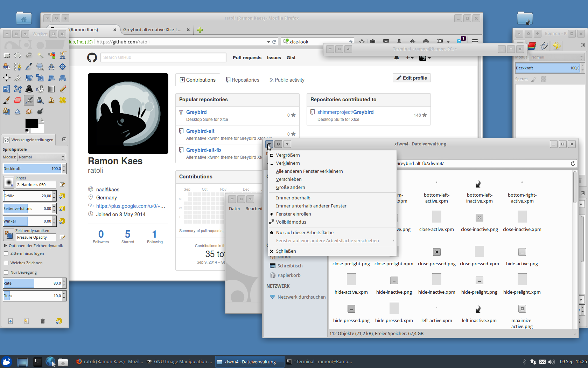Choose the Free Select lasso tool
588x368 pixels.
click(29, 55)
